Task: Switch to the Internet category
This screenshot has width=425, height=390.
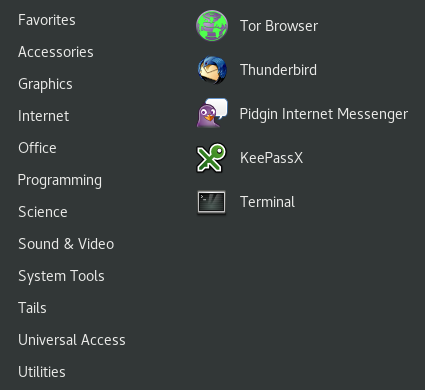Action: pyautogui.click(x=44, y=116)
